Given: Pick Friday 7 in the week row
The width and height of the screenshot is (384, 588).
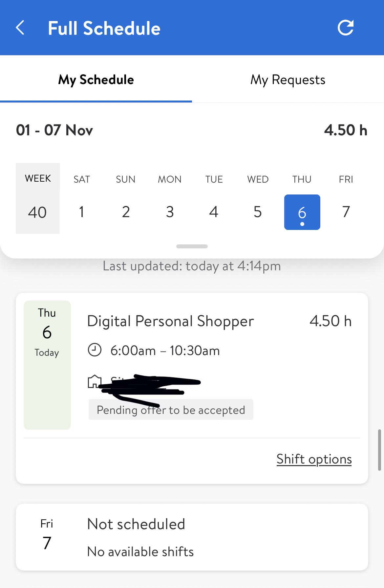Looking at the screenshot, I should click(346, 212).
